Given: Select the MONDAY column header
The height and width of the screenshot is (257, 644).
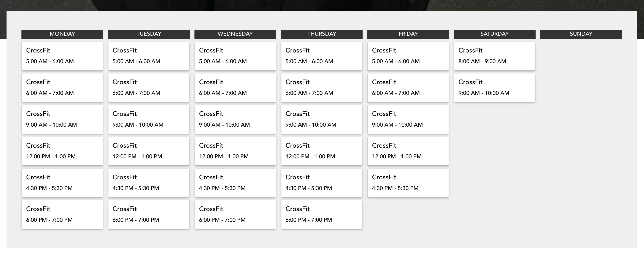Looking at the screenshot, I should (62, 34).
